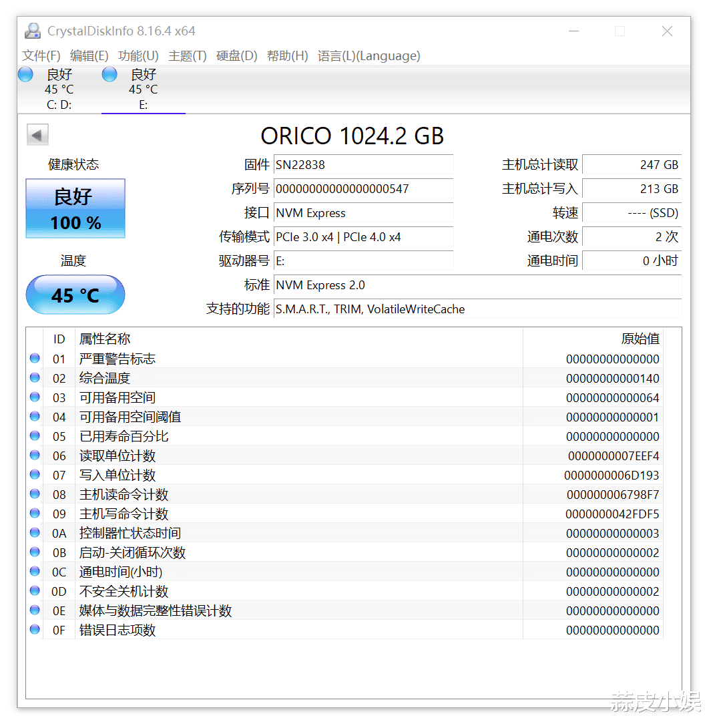Click the total host reads value 247 GB
The height and width of the screenshot is (728, 713).
632,165
